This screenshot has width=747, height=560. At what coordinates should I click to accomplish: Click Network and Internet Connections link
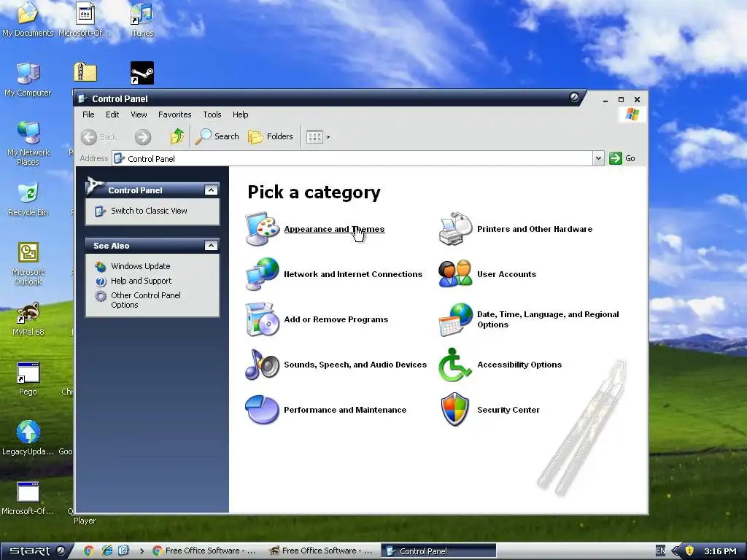[x=353, y=274]
